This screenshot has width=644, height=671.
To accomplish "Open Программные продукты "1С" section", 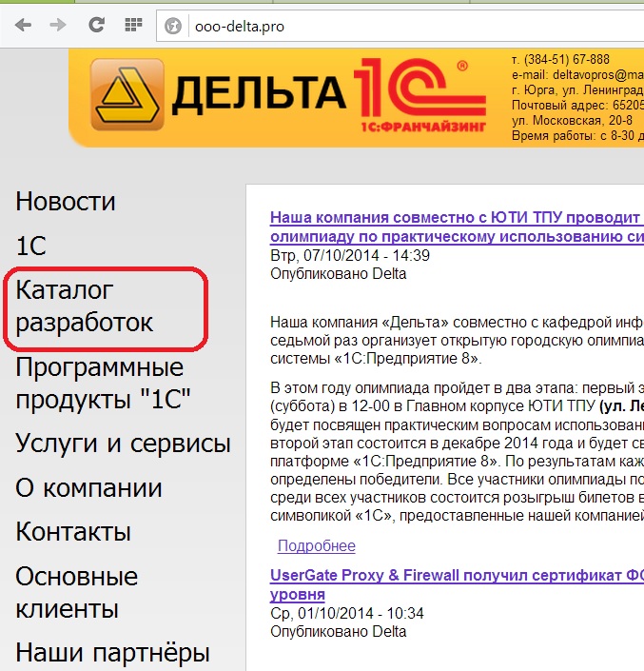I will (103, 383).
